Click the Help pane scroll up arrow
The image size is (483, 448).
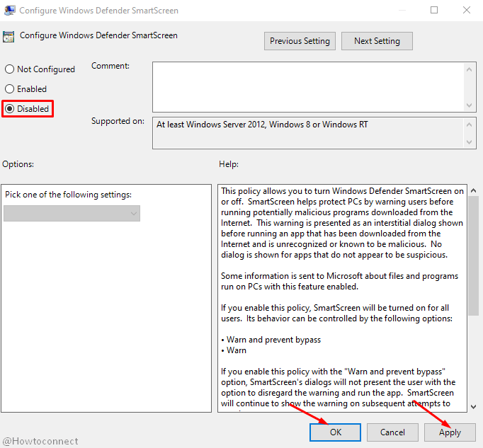pos(474,190)
